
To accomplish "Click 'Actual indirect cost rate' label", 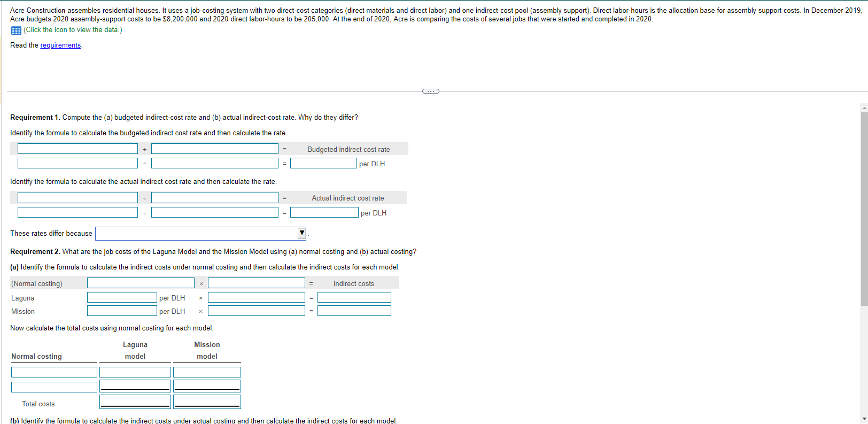I will [x=348, y=198].
